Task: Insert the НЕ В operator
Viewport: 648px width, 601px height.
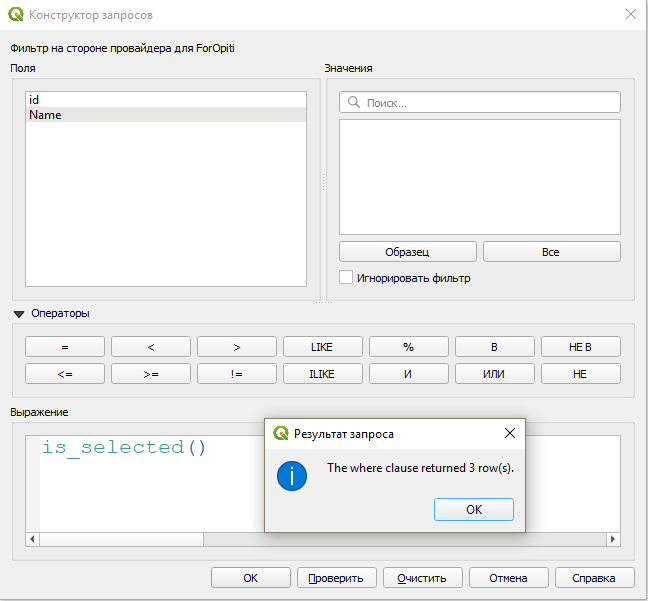Action: point(580,347)
